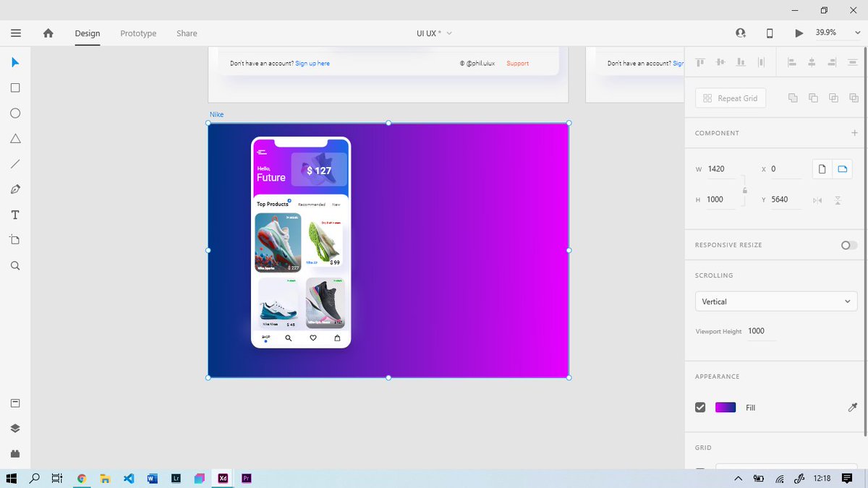This screenshot has width=868, height=488.
Task: Align selection to vertical middle
Action: 720,62
